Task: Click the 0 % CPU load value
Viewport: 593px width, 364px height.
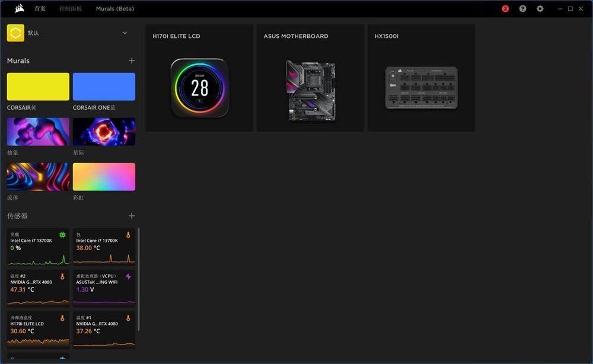Action: pyautogui.click(x=15, y=248)
